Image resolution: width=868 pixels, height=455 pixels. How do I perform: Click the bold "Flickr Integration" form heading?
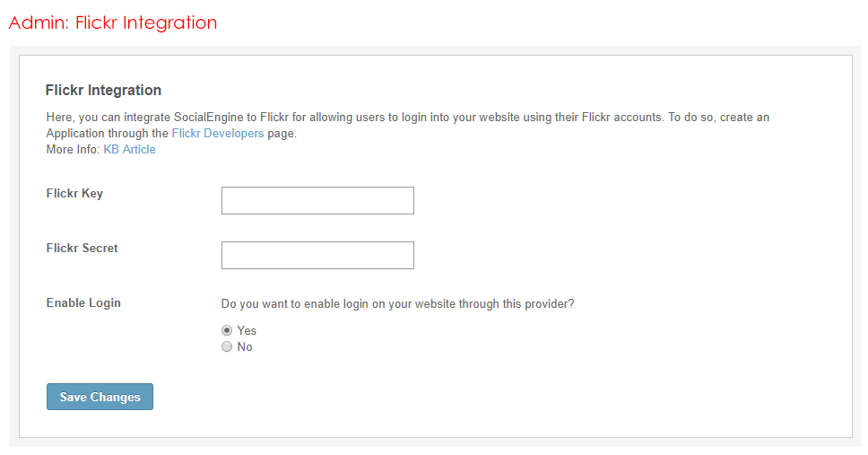coord(103,90)
